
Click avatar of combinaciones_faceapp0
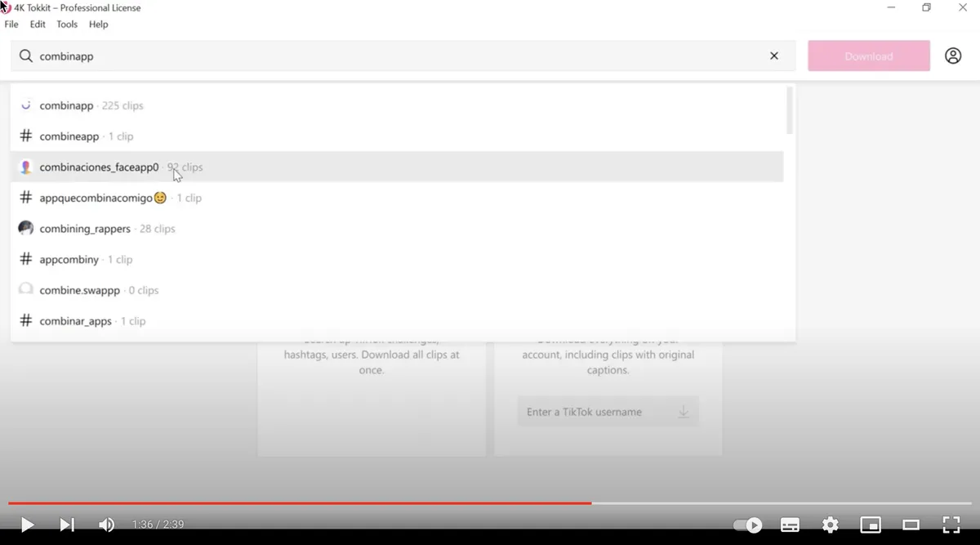pos(25,167)
